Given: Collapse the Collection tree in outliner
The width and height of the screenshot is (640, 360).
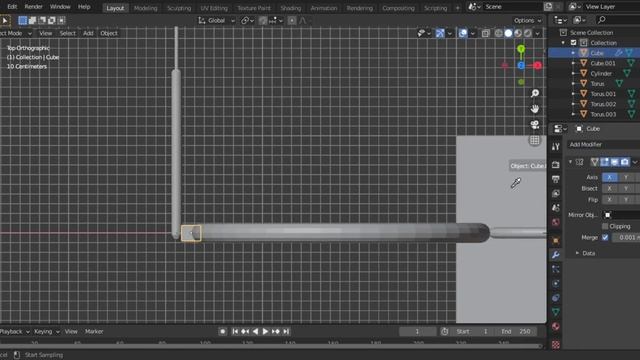Looking at the screenshot, I should pyautogui.click(x=563, y=43).
